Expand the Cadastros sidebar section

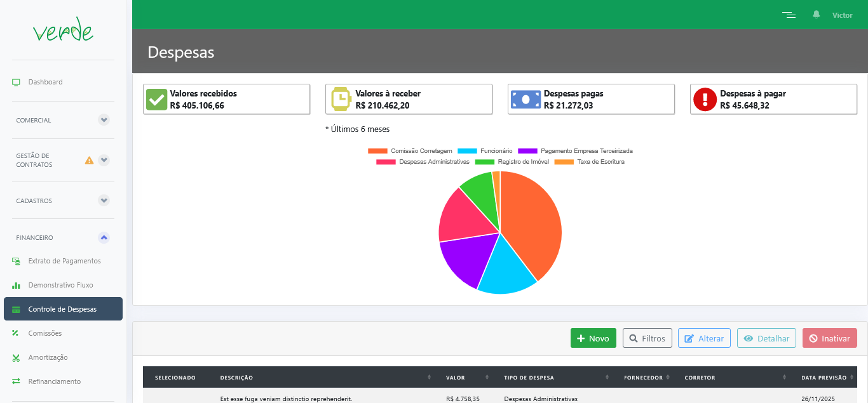pos(104,201)
